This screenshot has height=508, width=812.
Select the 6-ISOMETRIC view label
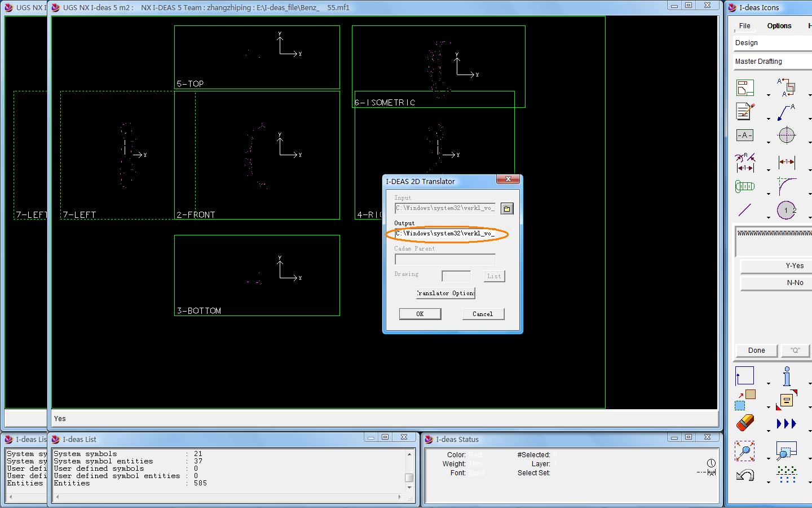click(x=385, y=102)
